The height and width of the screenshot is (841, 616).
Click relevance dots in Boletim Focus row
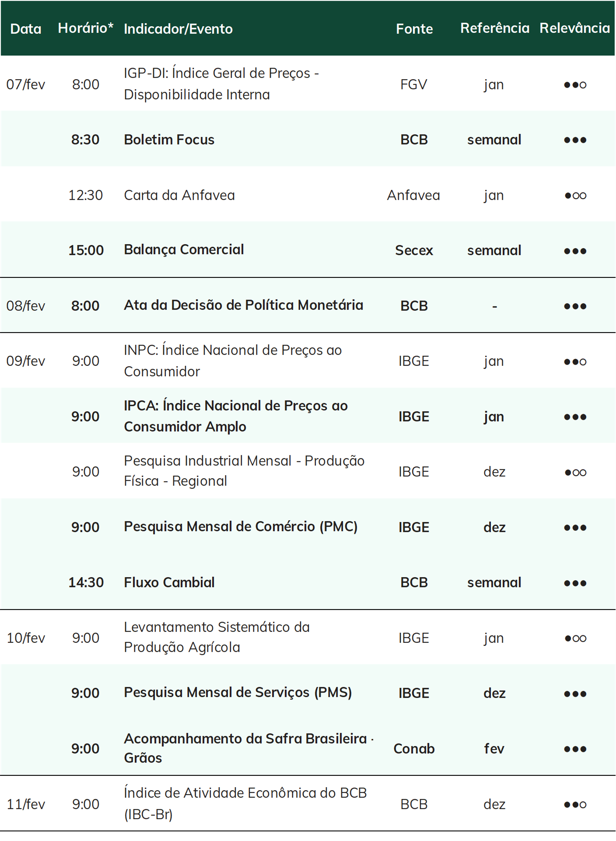[575, 140]
